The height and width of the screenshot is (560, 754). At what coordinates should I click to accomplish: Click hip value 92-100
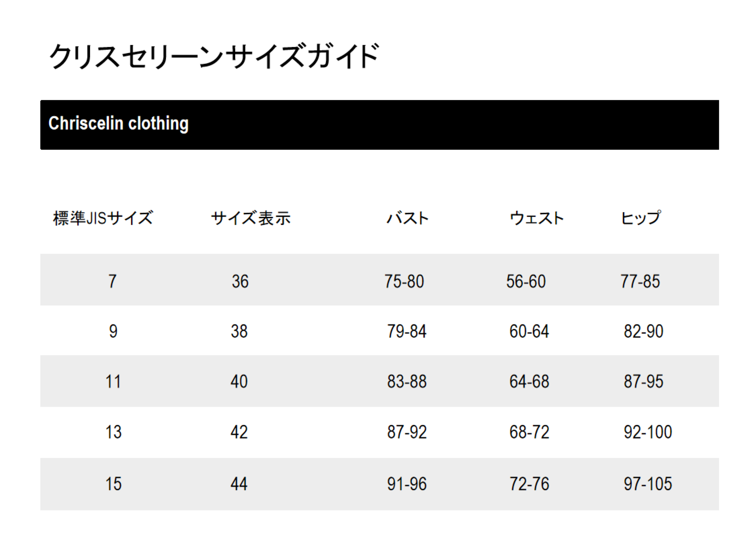coord(648,432)
